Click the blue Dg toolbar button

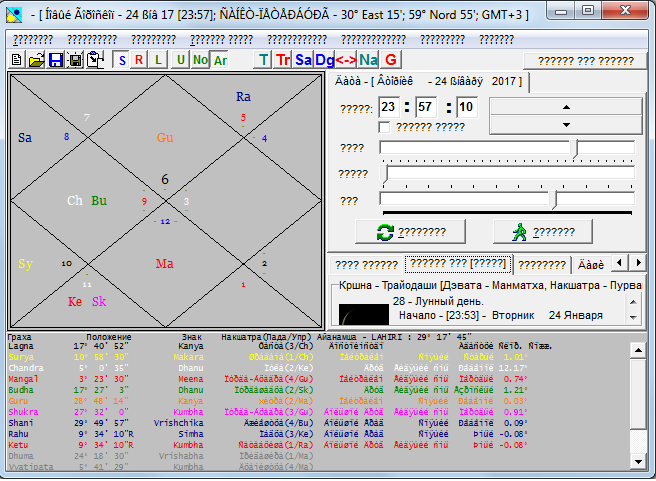(x=324, y=60)
